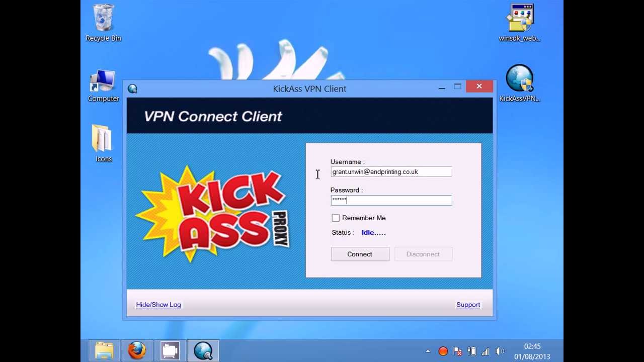644x362 pixels.
Task: Open the Computer desktop icon
Action: click(x=104, y=85)
